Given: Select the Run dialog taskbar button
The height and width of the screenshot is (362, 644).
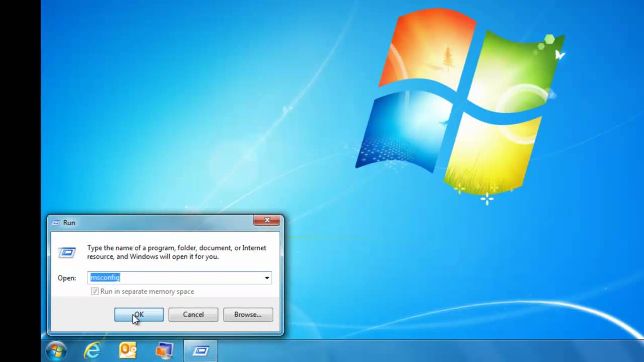Looking at the screenshot, I should coord(201,350).
